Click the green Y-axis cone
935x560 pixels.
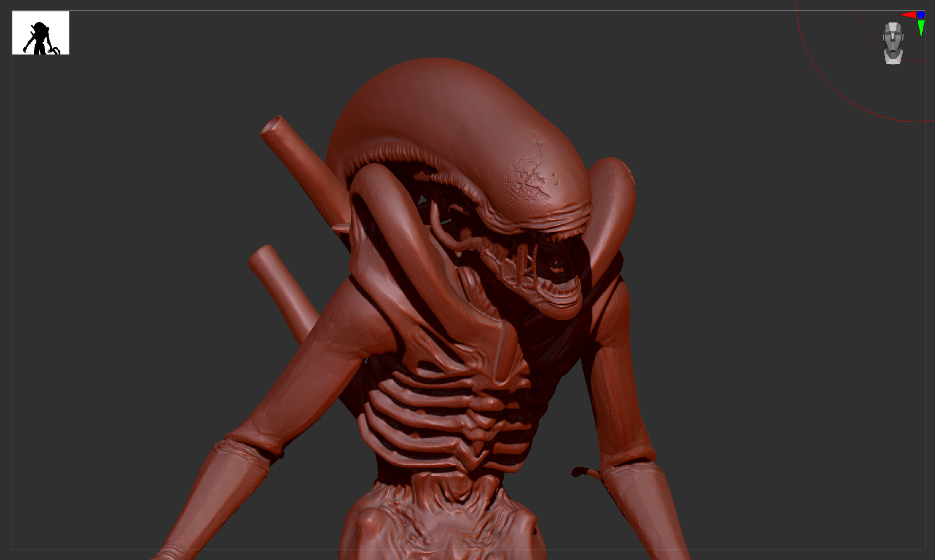pyautogui.click(x=921, y=28)
